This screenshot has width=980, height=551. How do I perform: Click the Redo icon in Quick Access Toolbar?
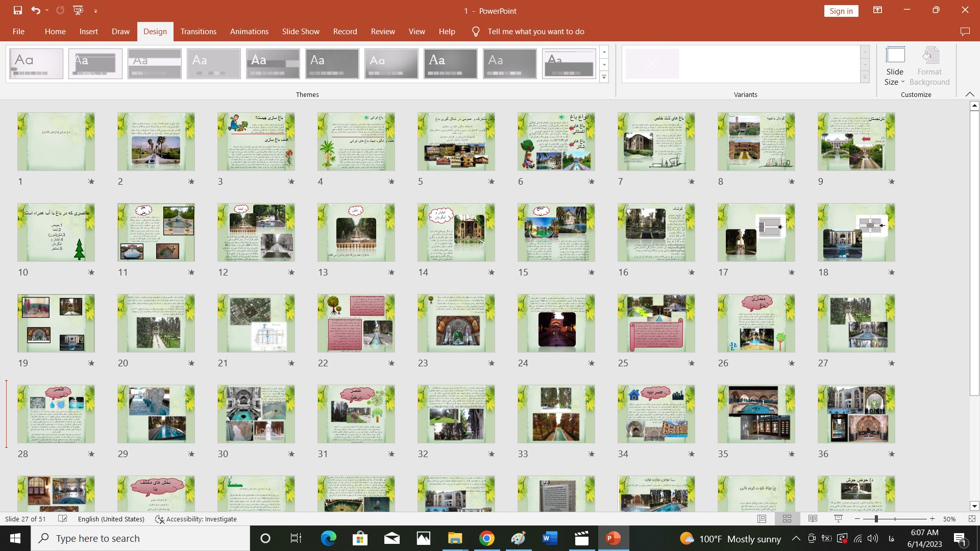[60, 10]
